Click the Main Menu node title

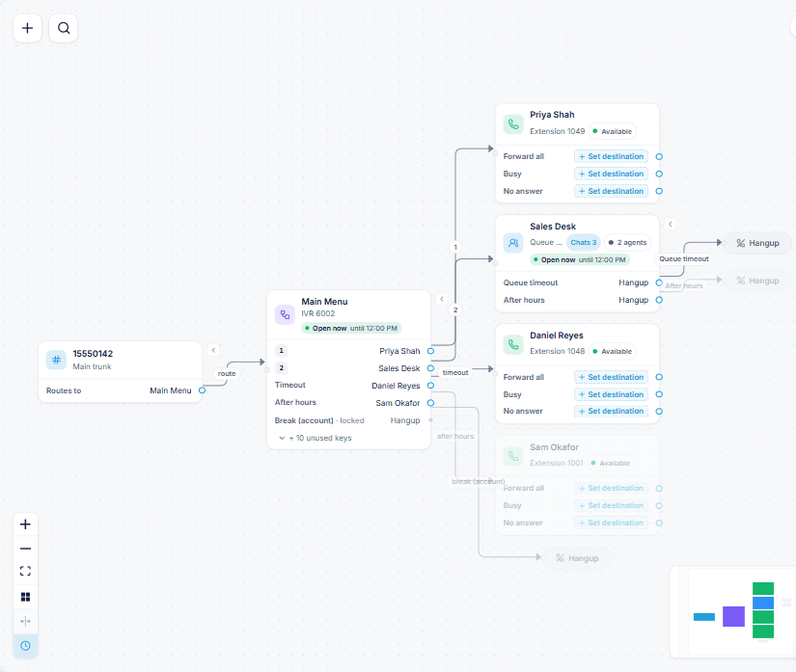pyautogui.click(x=324, y=301)
